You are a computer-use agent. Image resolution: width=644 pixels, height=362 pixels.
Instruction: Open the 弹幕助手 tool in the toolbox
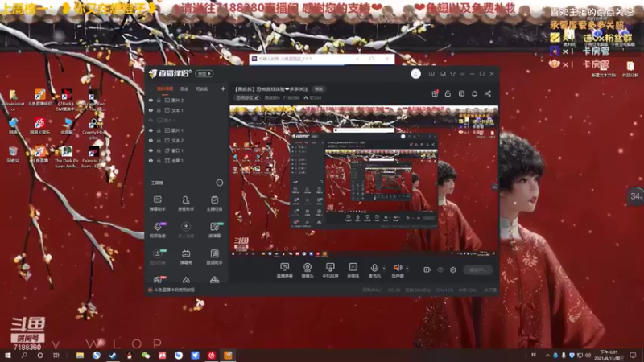pyautogui.click(x=157, y=203)
